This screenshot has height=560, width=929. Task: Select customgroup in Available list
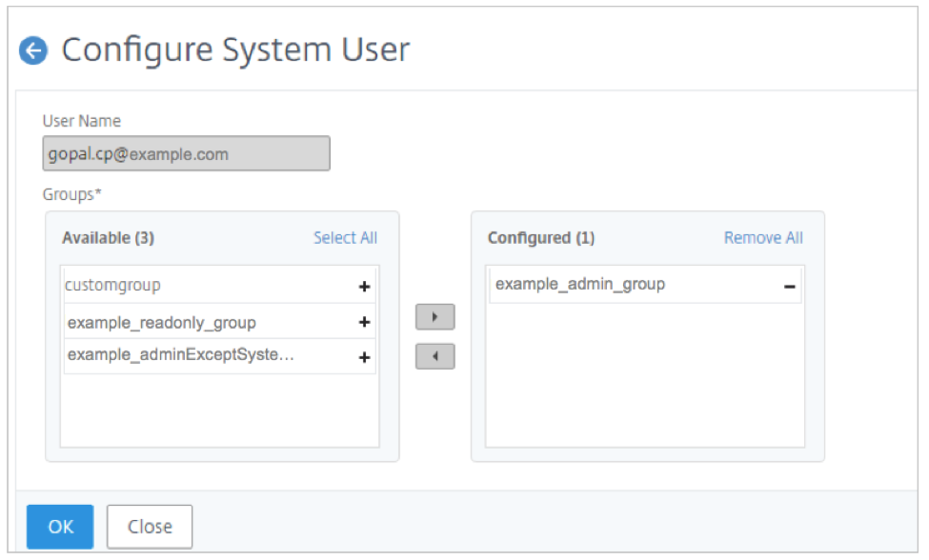tap(220, 286)
